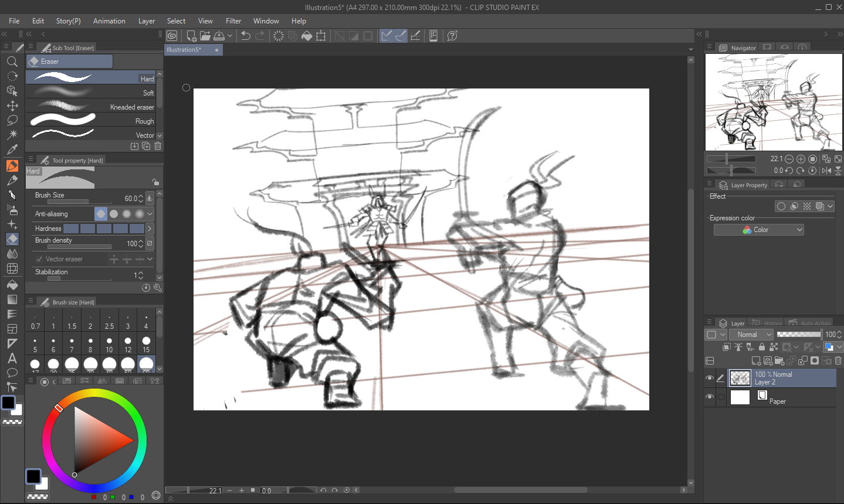Click the New canvas icon
This screenshot has width=844, height=504.
point(191,36)
